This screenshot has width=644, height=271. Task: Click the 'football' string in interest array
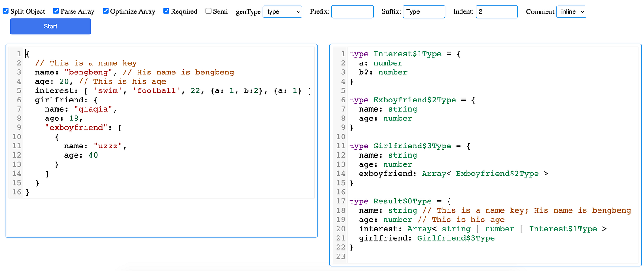[157, 90]
